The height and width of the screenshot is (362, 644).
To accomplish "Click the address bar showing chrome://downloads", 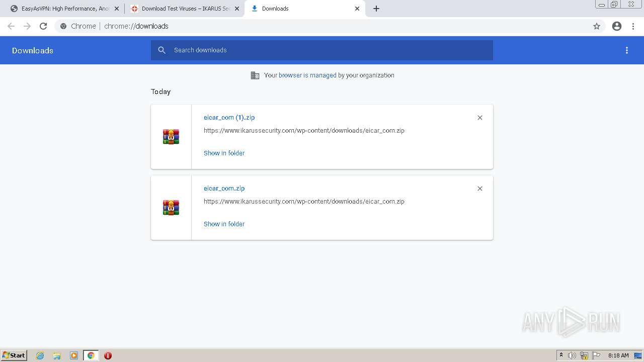I will (x=322, y=26).
